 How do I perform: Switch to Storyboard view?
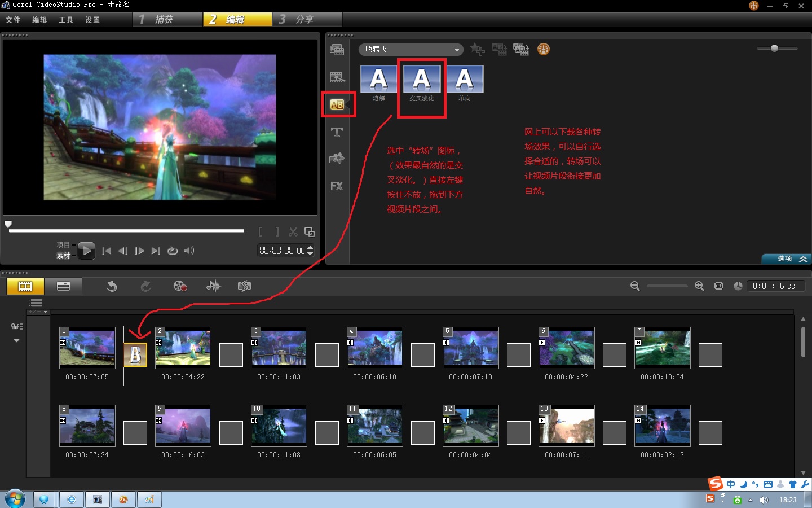[25, 286]
